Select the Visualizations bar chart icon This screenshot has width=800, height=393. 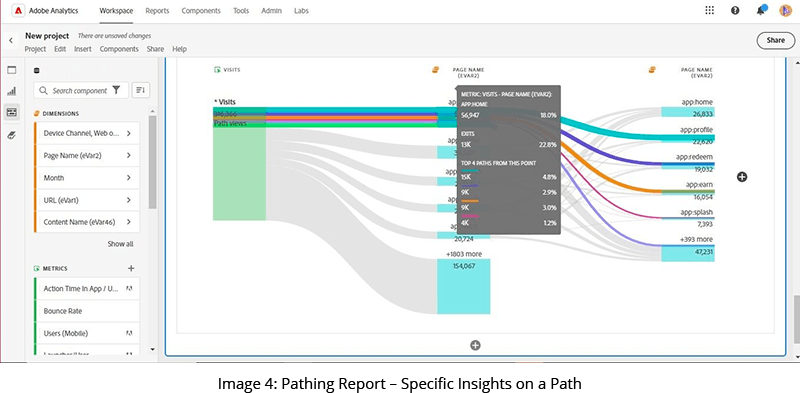click(12, 91)
